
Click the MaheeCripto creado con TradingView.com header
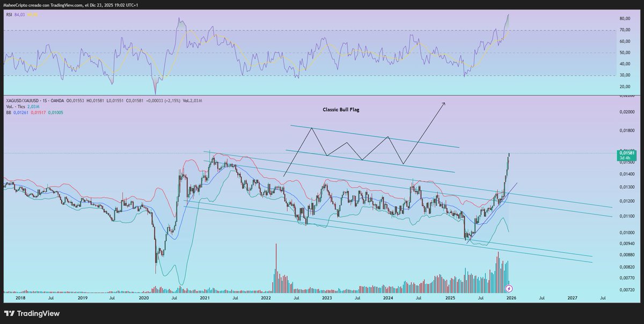click(x=72, y=5)
